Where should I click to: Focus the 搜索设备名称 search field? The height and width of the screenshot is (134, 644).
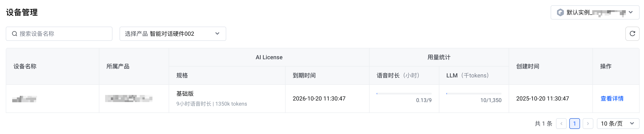pos(62,34)
